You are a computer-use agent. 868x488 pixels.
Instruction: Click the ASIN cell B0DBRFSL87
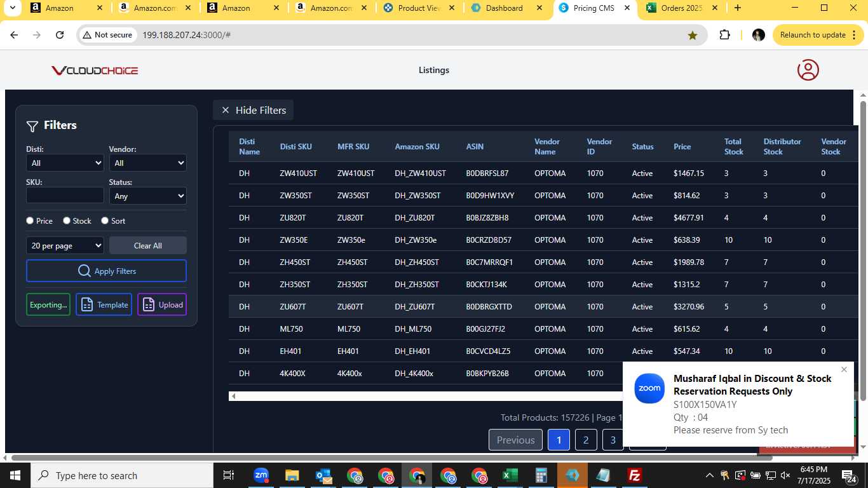tap(487, 173)
